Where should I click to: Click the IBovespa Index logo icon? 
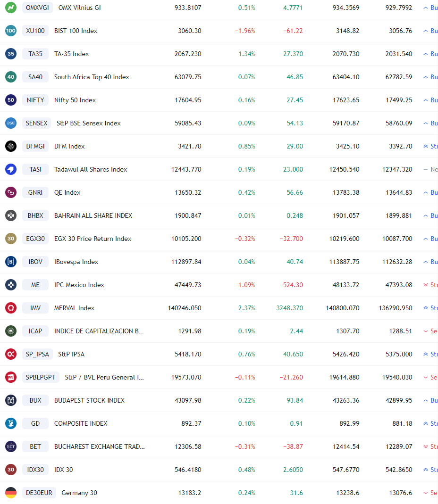pos(11,262)
